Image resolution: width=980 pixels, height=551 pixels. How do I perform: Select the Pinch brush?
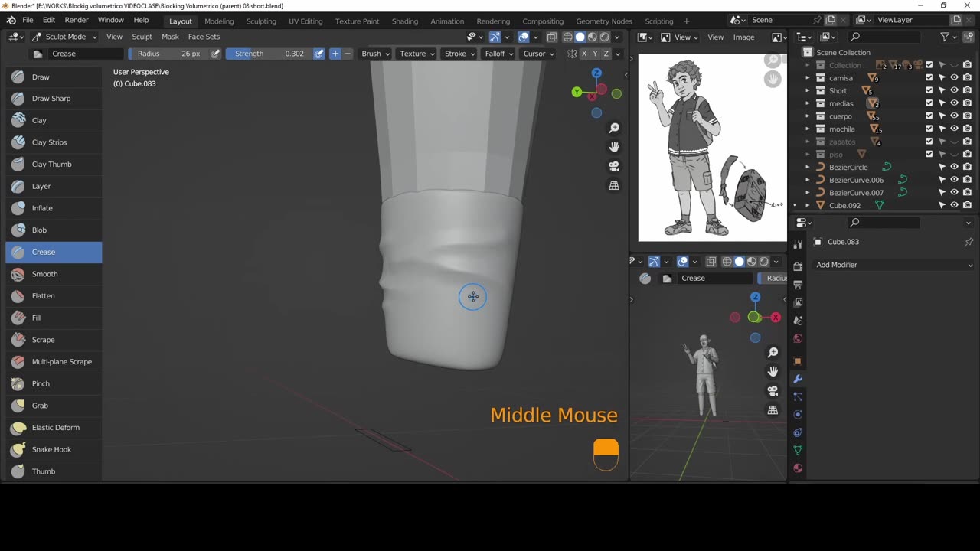pos(54,383)
